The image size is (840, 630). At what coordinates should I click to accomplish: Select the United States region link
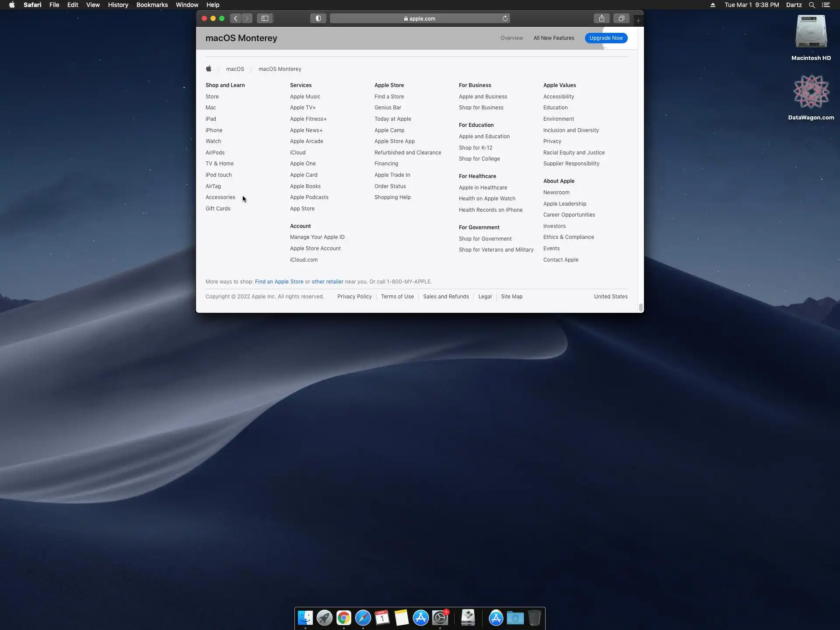tap(610, 297)
